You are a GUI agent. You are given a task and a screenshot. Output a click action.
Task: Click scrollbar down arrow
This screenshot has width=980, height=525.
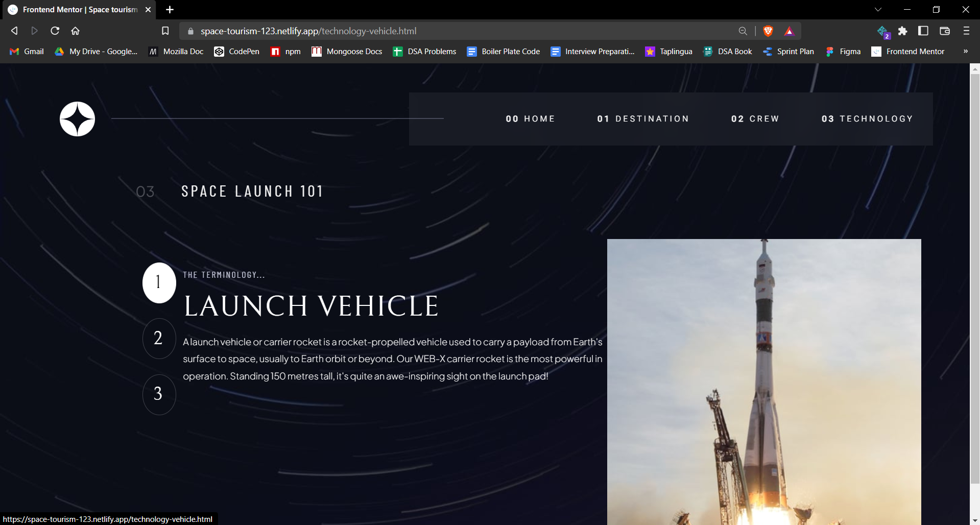pyautogui.click(x=975, y=520)
